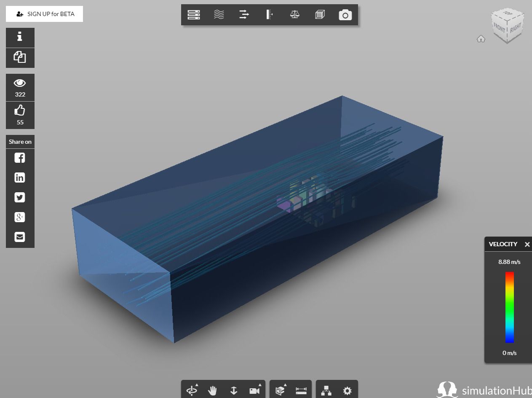This screenshot has height=398, width=532.
Task: Open the settings gear panel
Action: [347, 391]
